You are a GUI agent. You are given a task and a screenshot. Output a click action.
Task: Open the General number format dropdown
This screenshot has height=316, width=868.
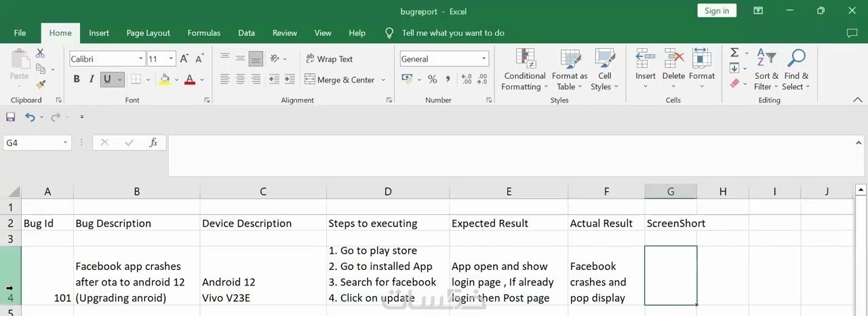click(484, 59)
